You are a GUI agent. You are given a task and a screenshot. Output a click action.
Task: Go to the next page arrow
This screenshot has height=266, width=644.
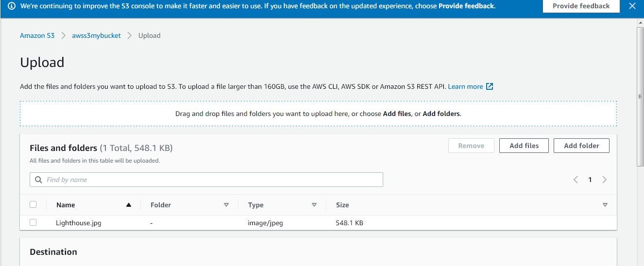coord(604,180)
